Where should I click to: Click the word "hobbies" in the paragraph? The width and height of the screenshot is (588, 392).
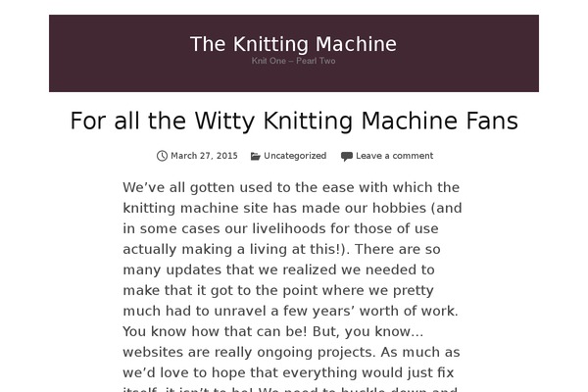(399, 208)
